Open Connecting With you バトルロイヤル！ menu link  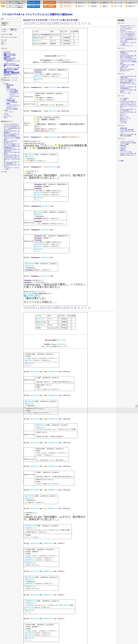pos(12,74)
